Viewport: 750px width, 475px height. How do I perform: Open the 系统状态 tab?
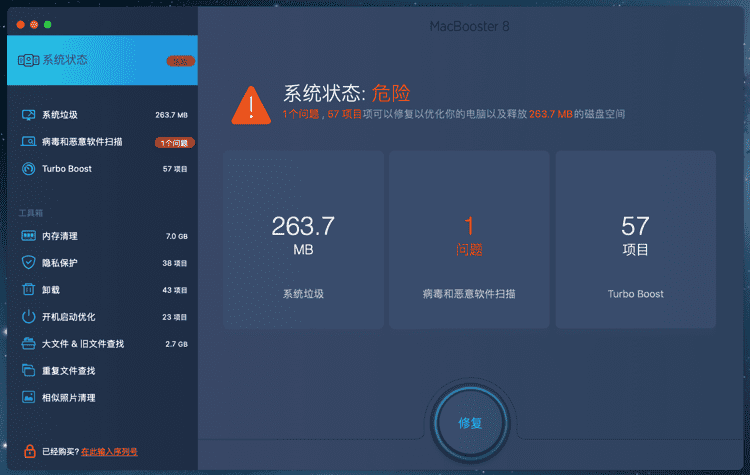102,60
